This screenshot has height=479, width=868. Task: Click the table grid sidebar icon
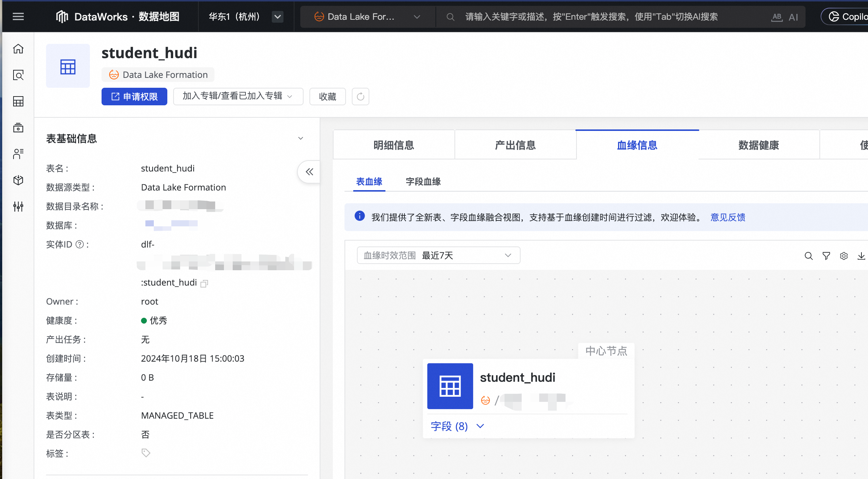tap(18, 101)
